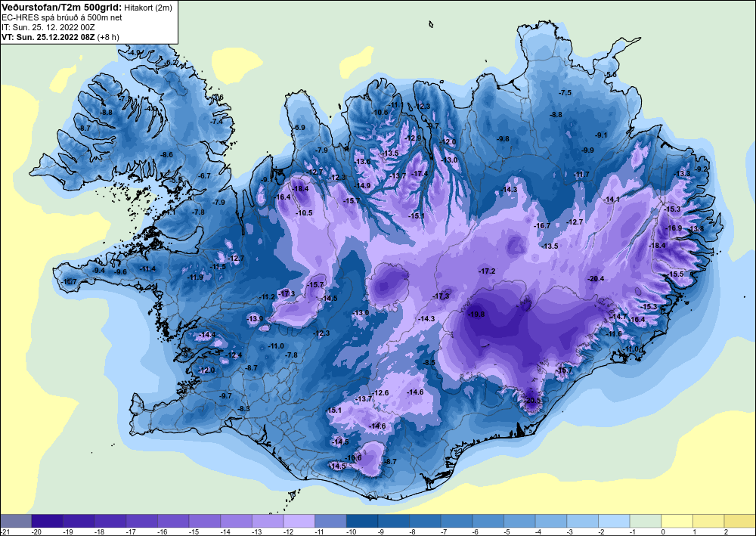Click the -11.6 temperature value in the southeast
This screenshot has width=756, height=536.
[614, 334]
